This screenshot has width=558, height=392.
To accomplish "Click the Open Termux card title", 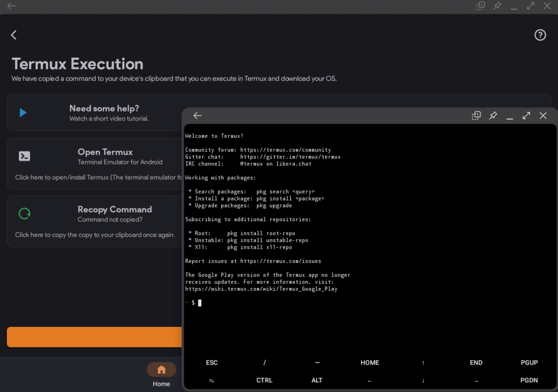I will point(105,152).
